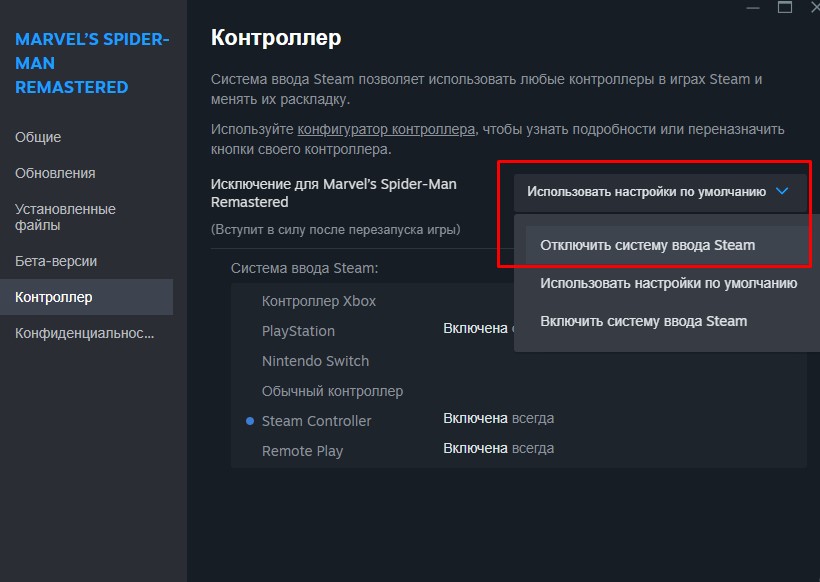
Task: Click the Steam Controller row label
Action: point(316,421)
